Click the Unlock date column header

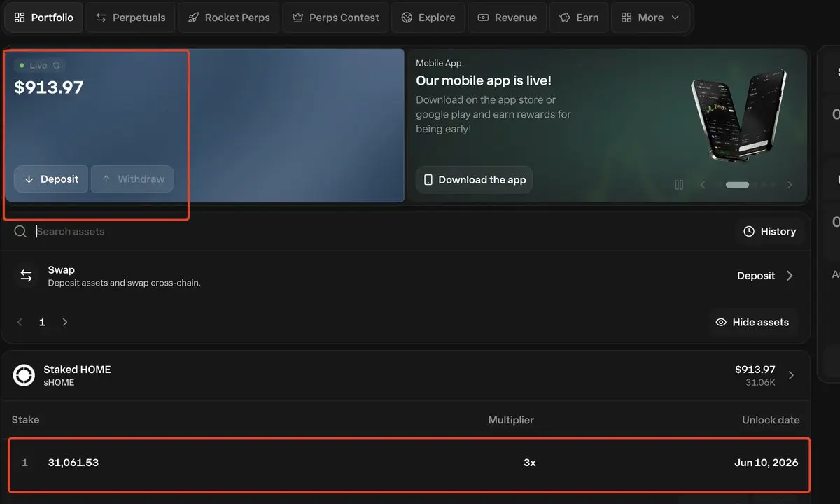coord(771,420)
